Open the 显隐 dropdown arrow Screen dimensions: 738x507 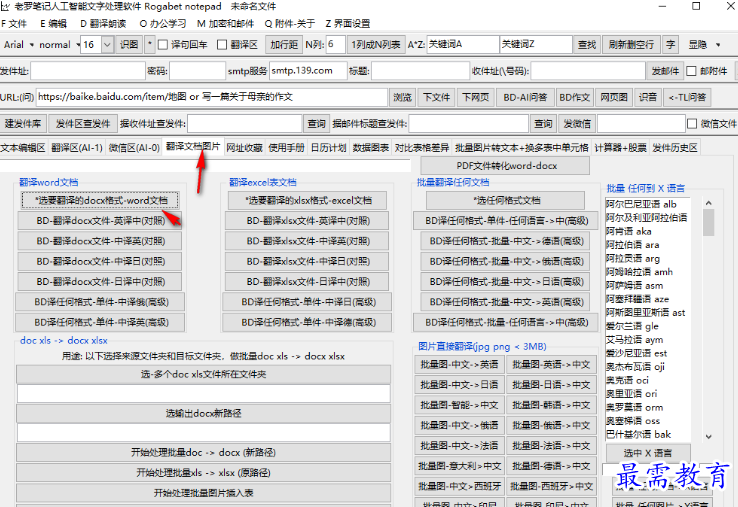(x=718, y=45)
